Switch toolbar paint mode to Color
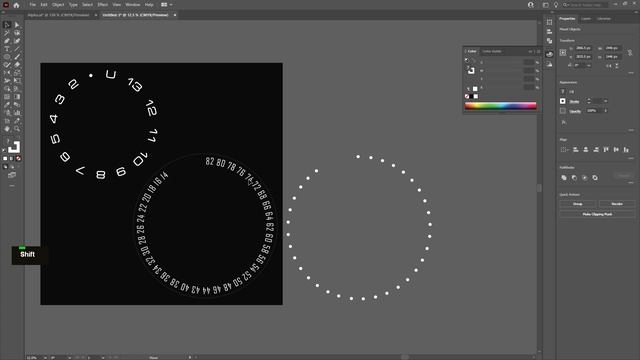Viewport: 640px width, 360px height. pyautogui.click(x=5, y=158)
